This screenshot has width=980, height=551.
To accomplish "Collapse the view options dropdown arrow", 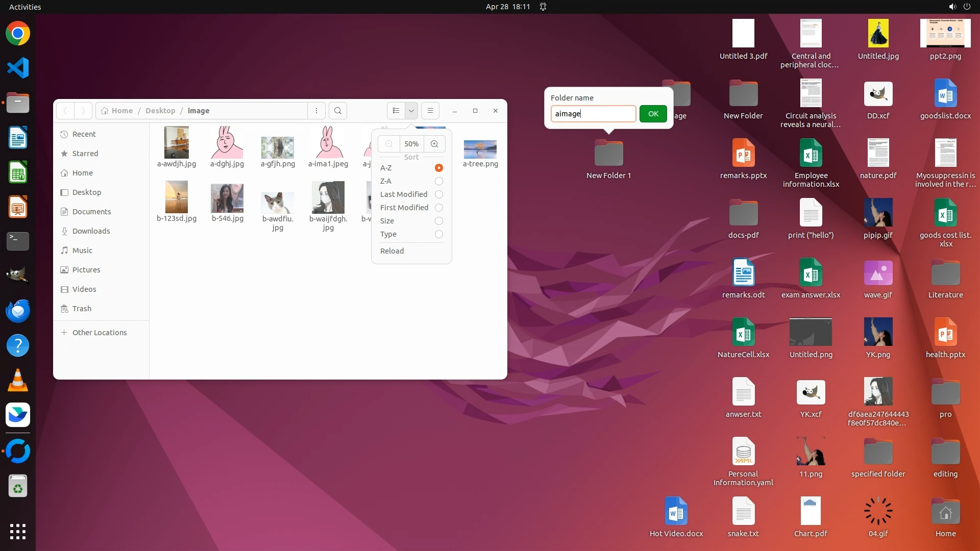I will [x=411, y=111].
